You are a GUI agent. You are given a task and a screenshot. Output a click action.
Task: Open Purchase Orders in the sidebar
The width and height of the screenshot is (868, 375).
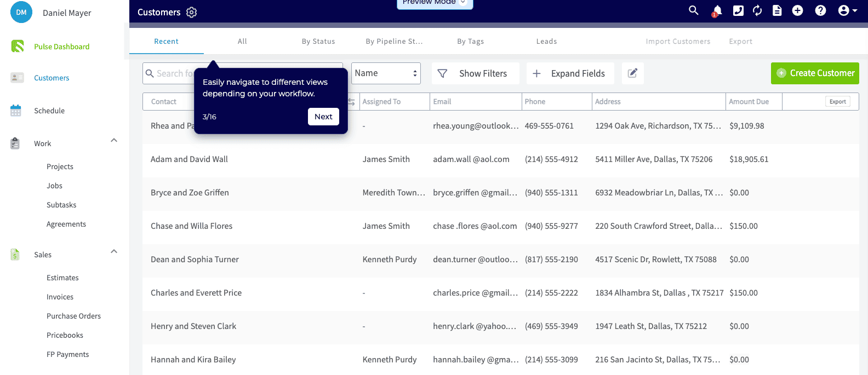pos(73,316)
